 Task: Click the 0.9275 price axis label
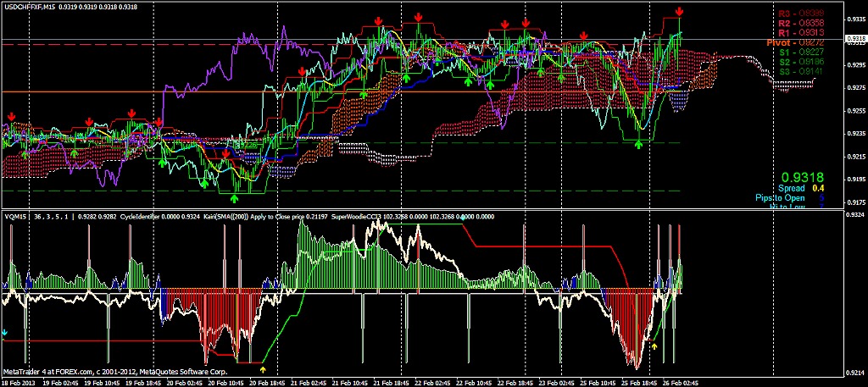click(855, 88)
